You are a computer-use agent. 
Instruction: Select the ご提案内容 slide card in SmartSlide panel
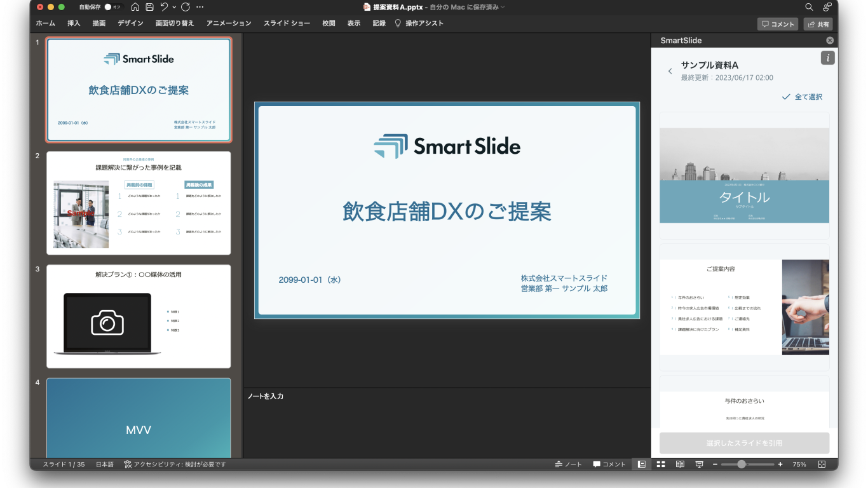coord(744,308)
